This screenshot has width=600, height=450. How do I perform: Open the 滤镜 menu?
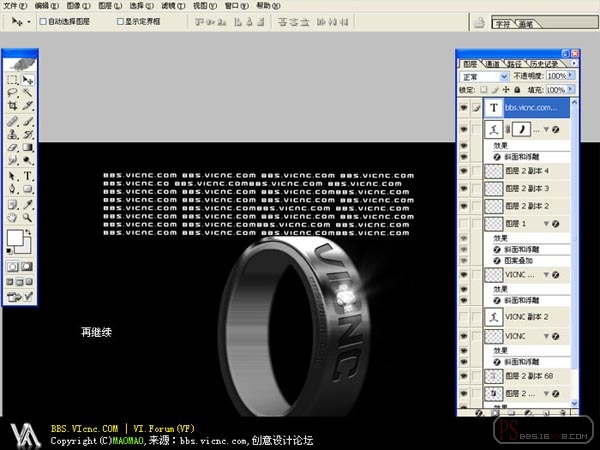pos(173,6)
